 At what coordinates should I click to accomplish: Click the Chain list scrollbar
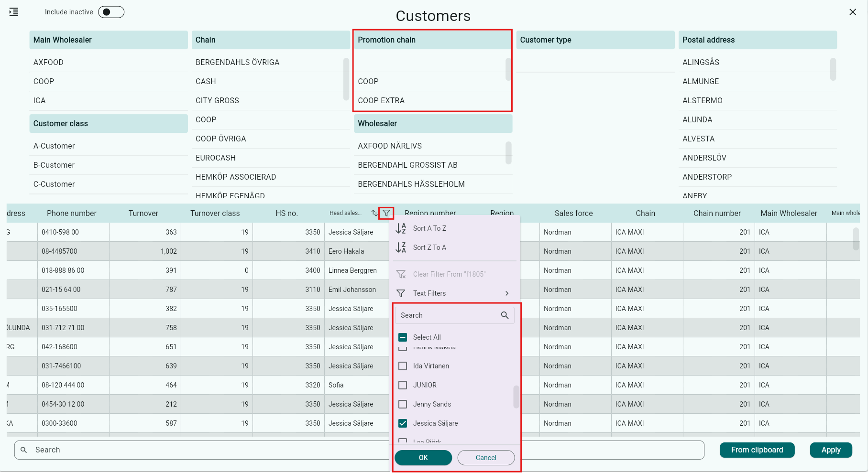coord(346,79)
